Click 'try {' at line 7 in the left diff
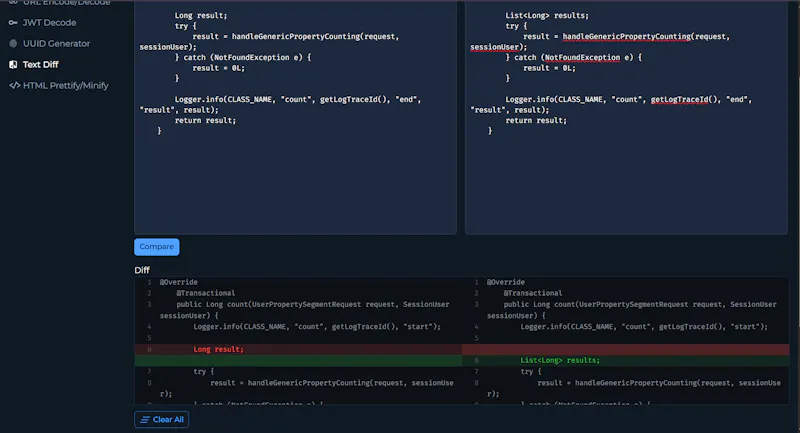Image resolution: width=800 pixels, height=433 pixels. tap(204, 371)
